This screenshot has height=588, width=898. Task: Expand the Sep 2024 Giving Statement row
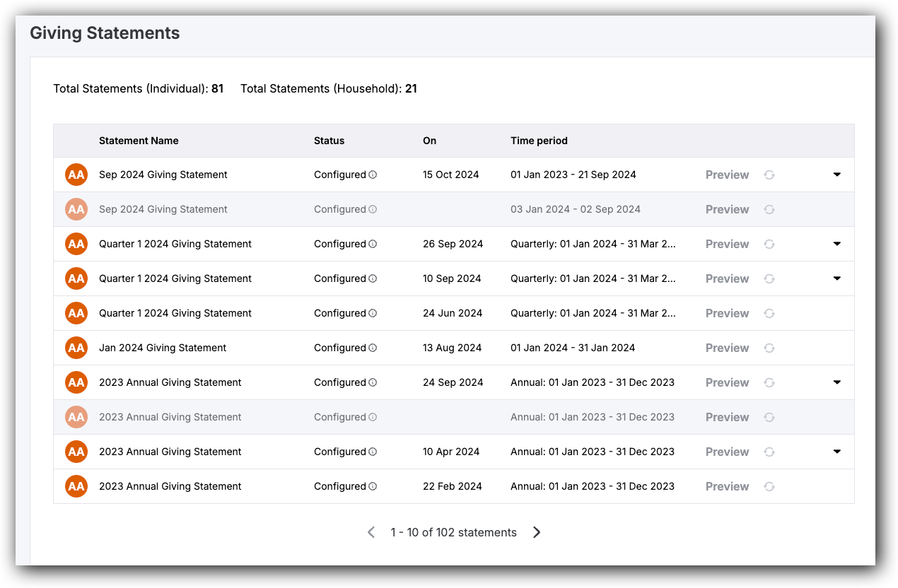point(836,175)
